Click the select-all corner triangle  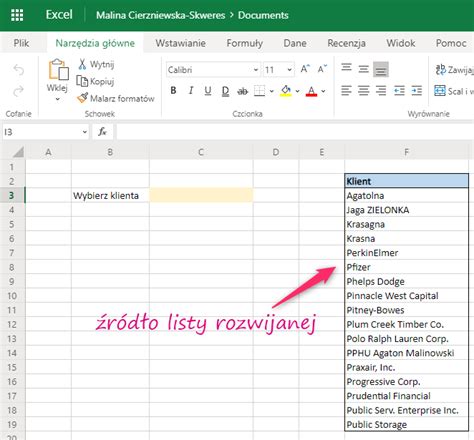pos(18,152)
